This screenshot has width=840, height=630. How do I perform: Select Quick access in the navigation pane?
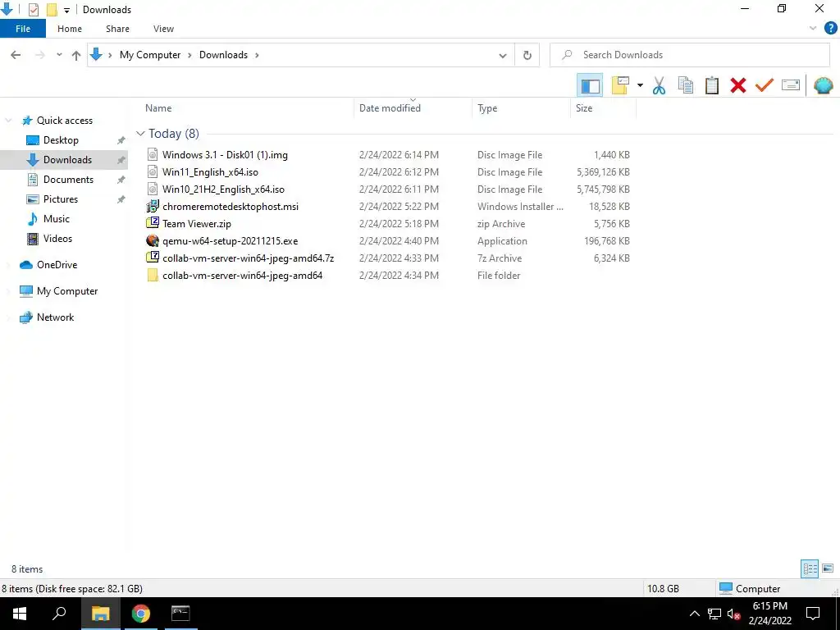tap(64, 121)
